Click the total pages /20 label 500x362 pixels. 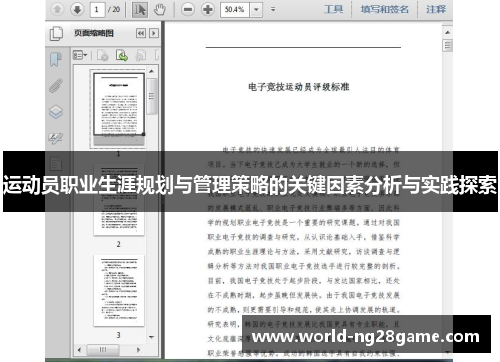114,9
